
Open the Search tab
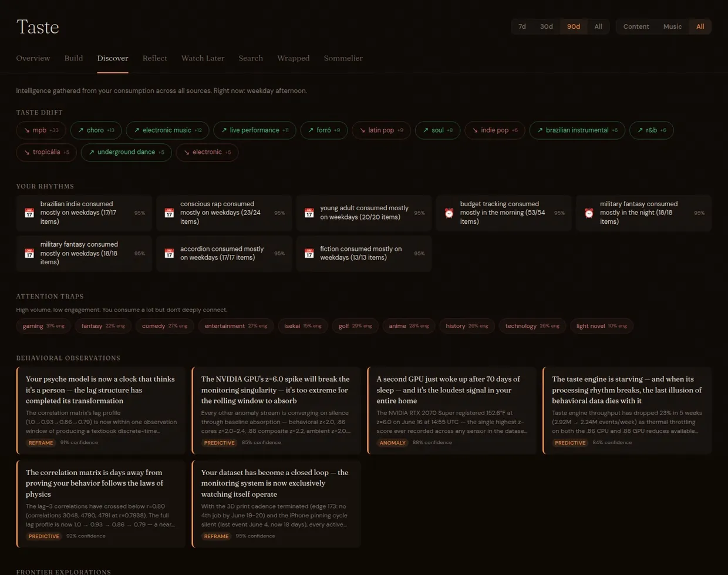coord(251,58)
